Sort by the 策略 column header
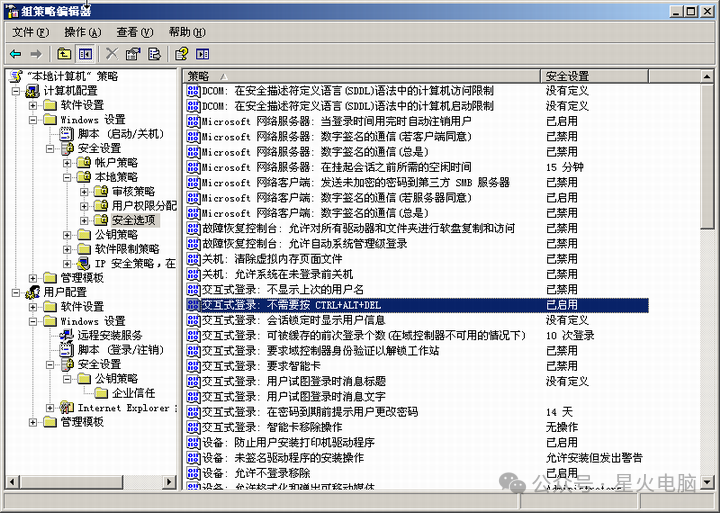 tap(362, 76)
